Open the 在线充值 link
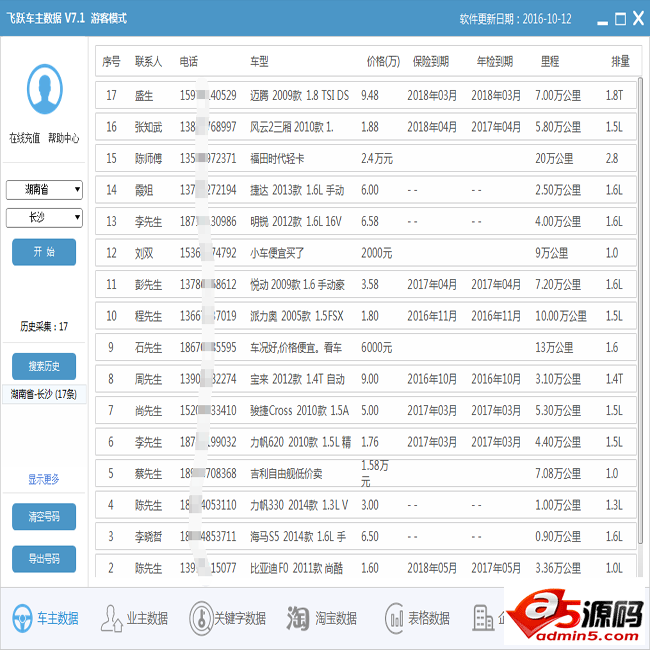650x650 pixels. pyautogui.click(x=24, y=138)
